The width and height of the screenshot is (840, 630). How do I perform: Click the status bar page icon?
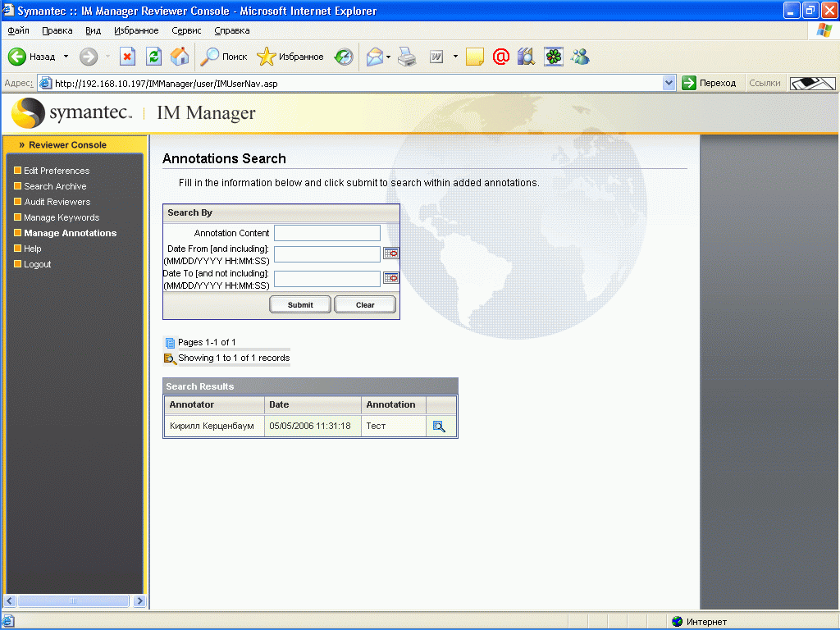click(8, 622)
